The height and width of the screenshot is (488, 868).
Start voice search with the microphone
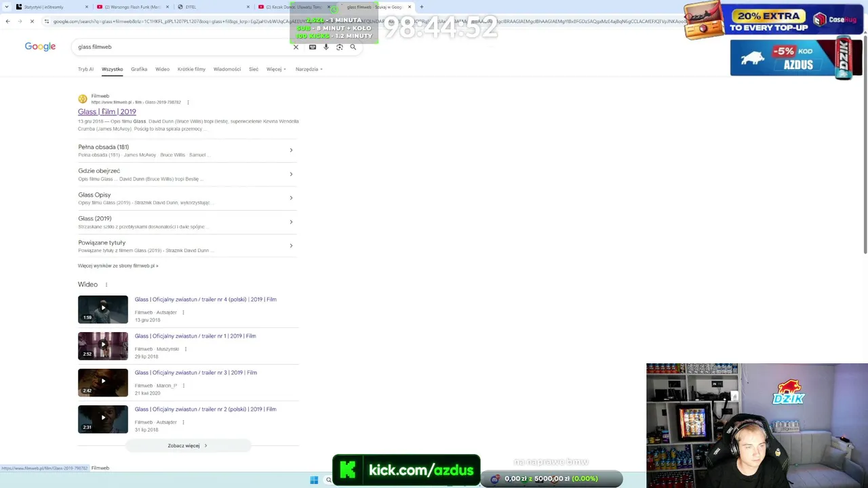pos(326,47)
